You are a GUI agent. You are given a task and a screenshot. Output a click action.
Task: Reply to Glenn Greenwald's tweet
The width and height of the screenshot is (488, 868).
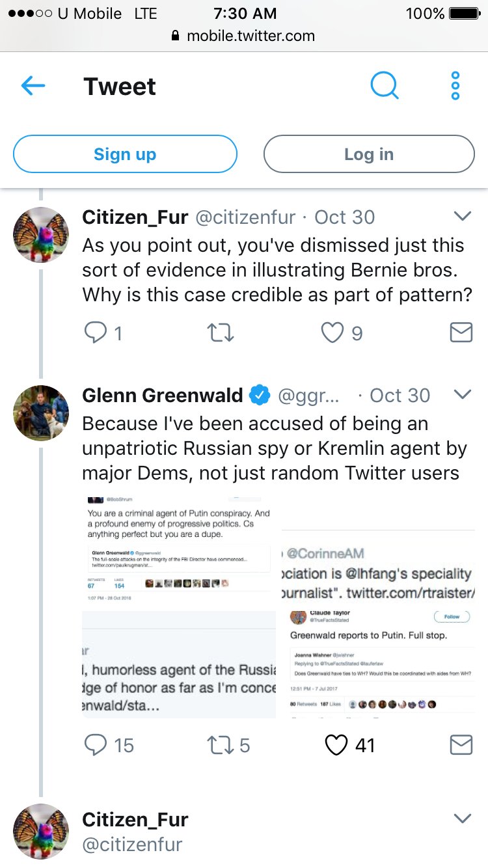(96, 745)
